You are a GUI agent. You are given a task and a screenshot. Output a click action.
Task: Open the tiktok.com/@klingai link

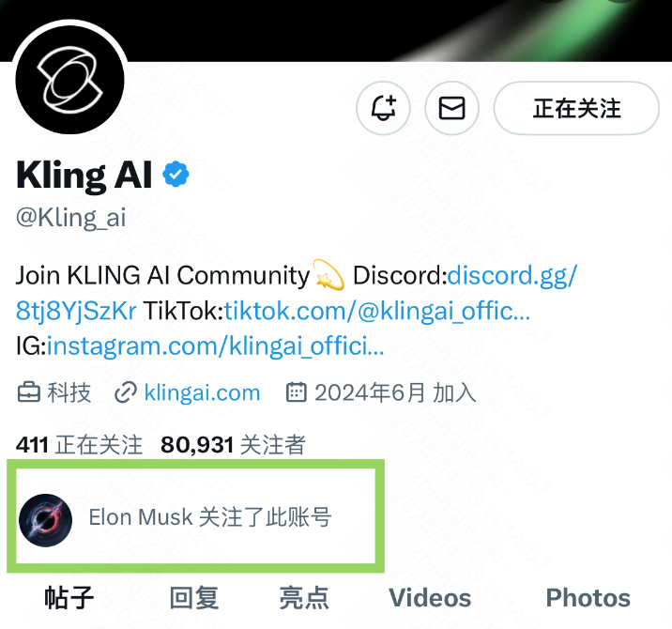pos(377,311)
